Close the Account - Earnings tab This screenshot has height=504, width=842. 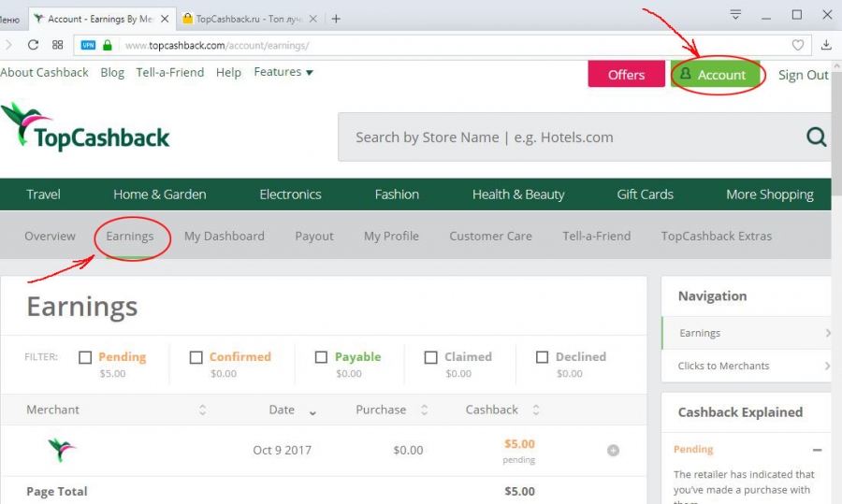coord(165,19)
